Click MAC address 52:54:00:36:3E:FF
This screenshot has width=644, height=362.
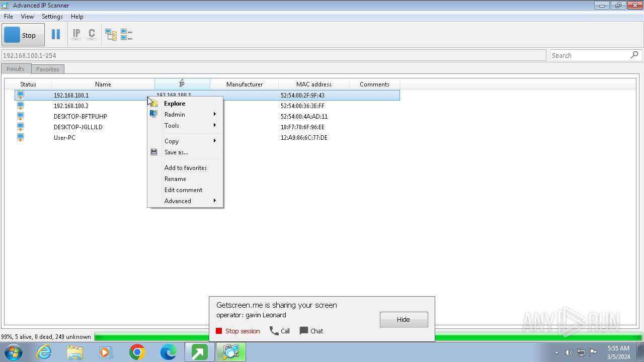pos(302,106)
